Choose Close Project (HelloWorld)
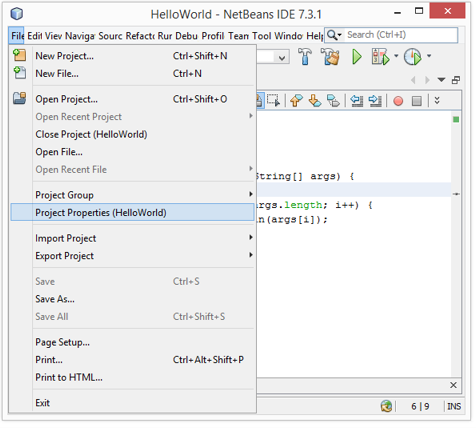 click(132, 134)
